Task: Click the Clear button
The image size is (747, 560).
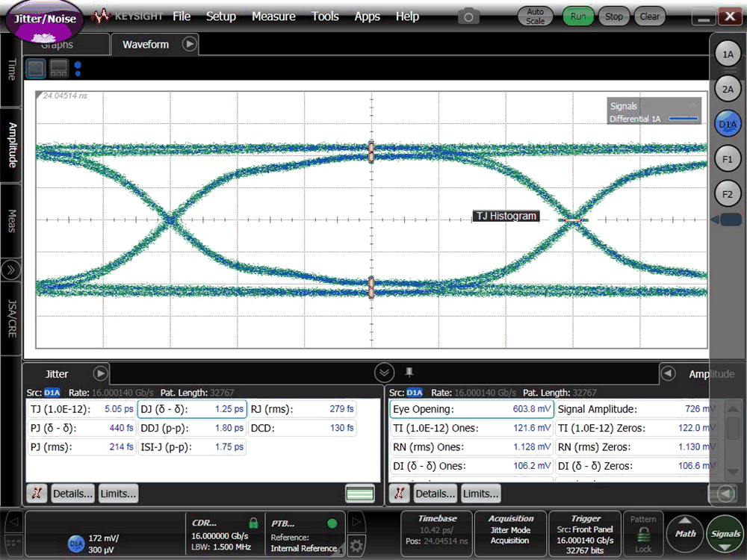Action: click(649, 15)
